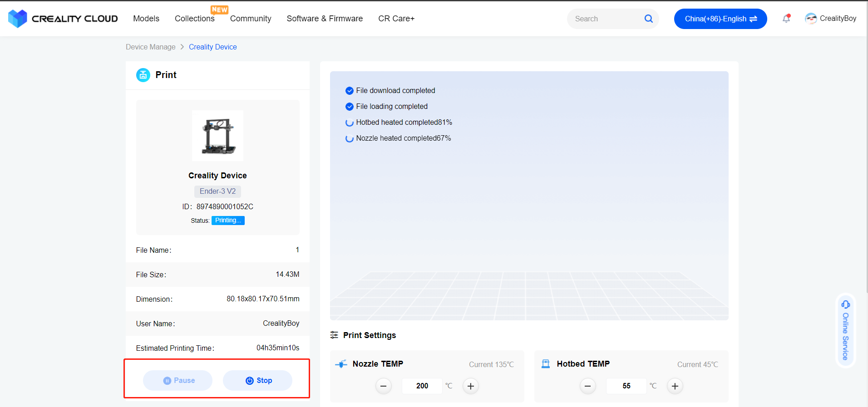Image resolution: width=868 pixels, height=407 pixels.
Task: Decrease hotbed temperature with minus button
Action: pos(587,386)
